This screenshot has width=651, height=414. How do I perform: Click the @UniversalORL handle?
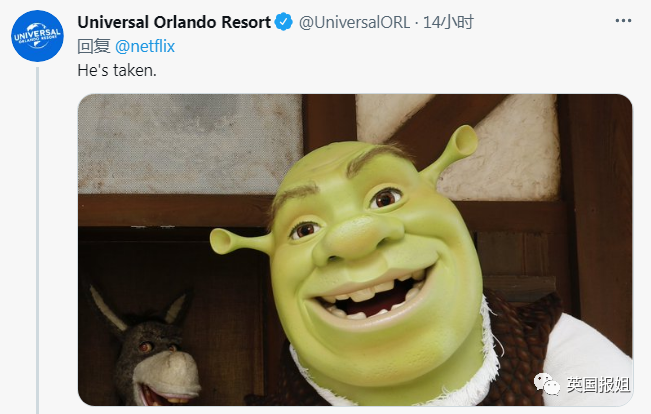click(x=354, y=22)
